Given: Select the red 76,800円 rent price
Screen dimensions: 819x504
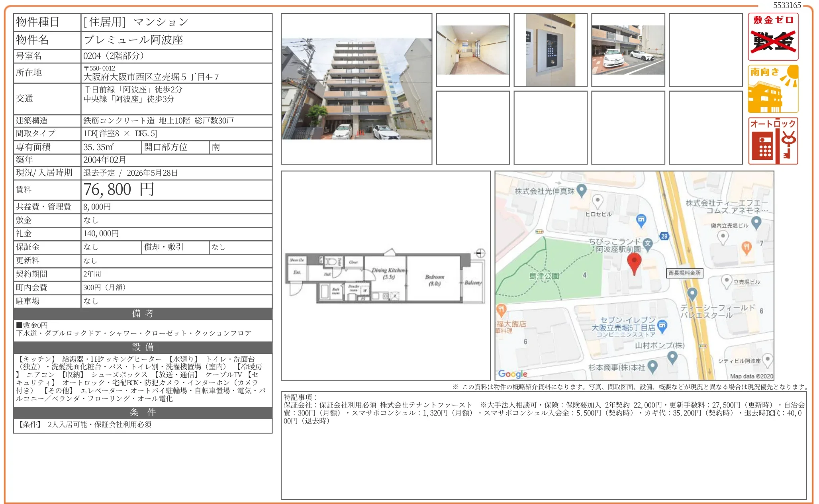Looking at the screenshot, I should point(118,190).
